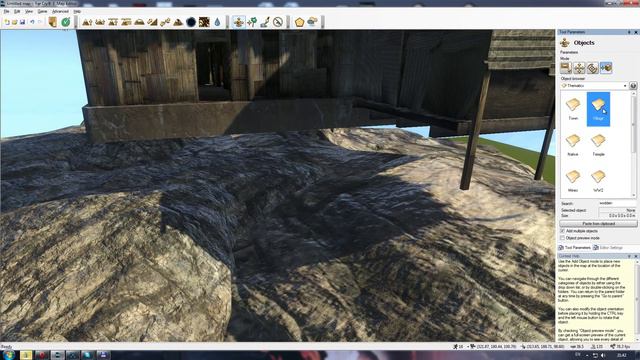Select the vegetation tree tool icon
640x360 pixels.
point(252,22)
